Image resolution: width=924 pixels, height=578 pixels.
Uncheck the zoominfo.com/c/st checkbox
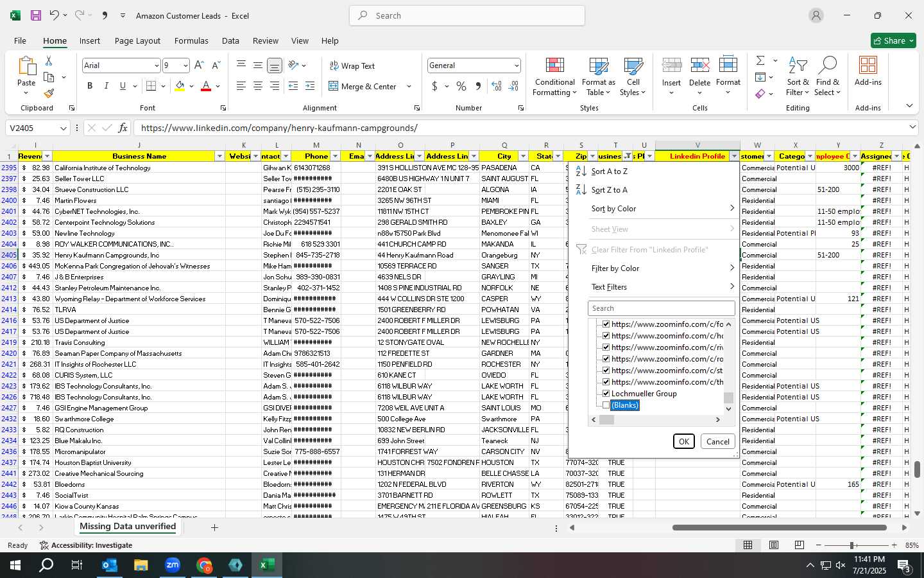(x=606, y=371)
